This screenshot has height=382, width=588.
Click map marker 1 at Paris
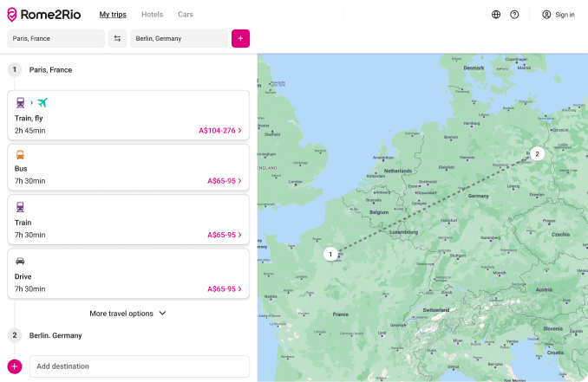pyautogui.click(x=330, y=255)
